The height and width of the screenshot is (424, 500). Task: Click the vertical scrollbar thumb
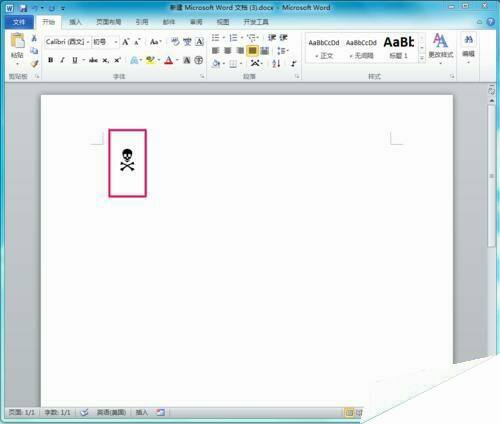pos(492,175)
